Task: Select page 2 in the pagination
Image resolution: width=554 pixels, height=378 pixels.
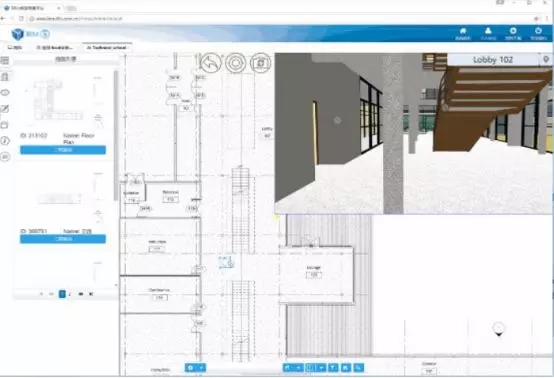Action: tap(70, 294)
